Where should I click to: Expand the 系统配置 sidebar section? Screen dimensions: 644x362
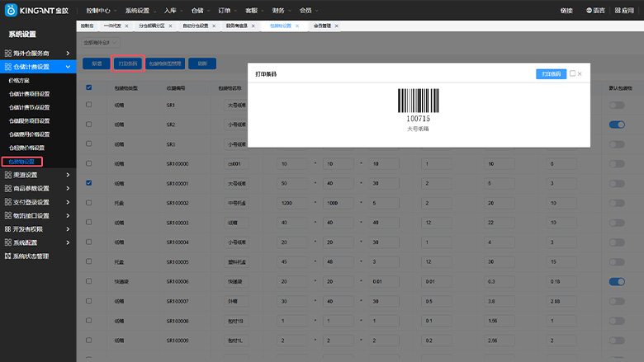pyautogui.click(x=68, y=242)
